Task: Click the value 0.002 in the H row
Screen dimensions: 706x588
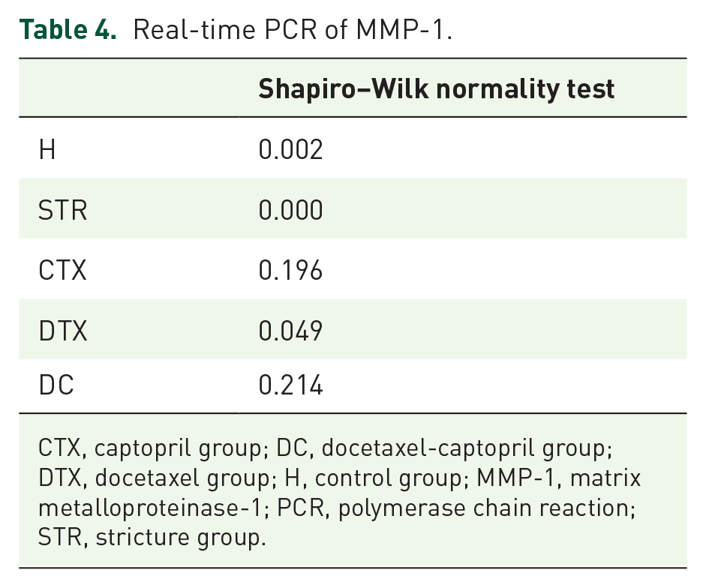Action: point(291,150)
